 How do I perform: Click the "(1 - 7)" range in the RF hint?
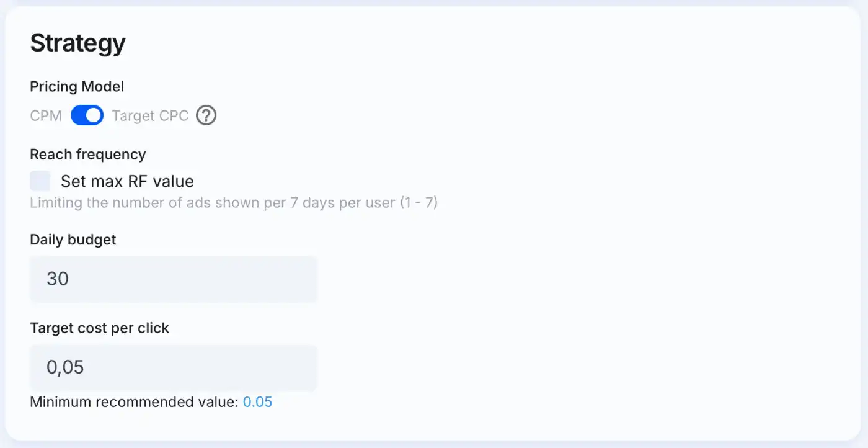click(x=418, y=203)
